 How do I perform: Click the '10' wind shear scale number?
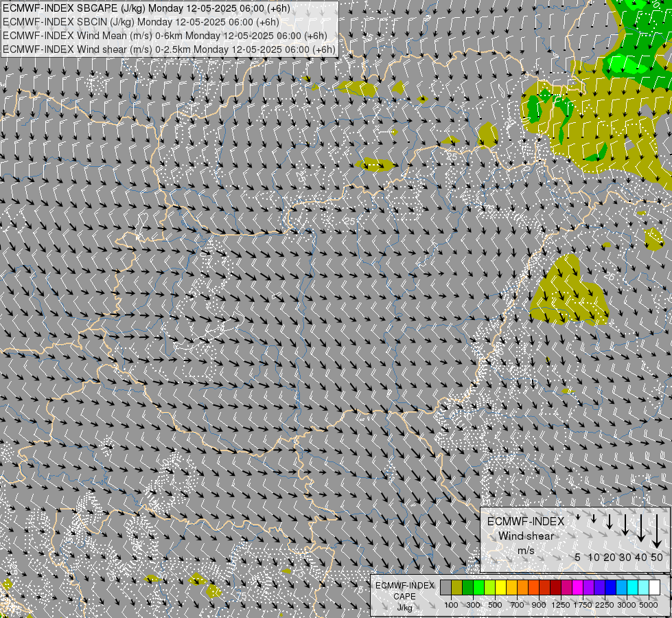594,557
